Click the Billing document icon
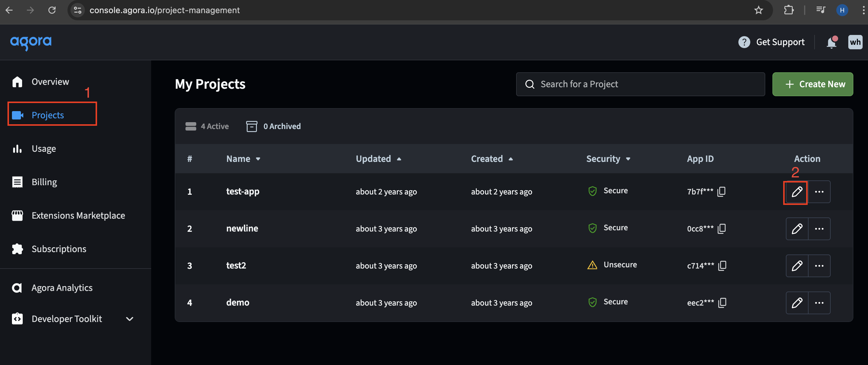The image size is (868, 365). pyautogui.click(x=17, y=182)
